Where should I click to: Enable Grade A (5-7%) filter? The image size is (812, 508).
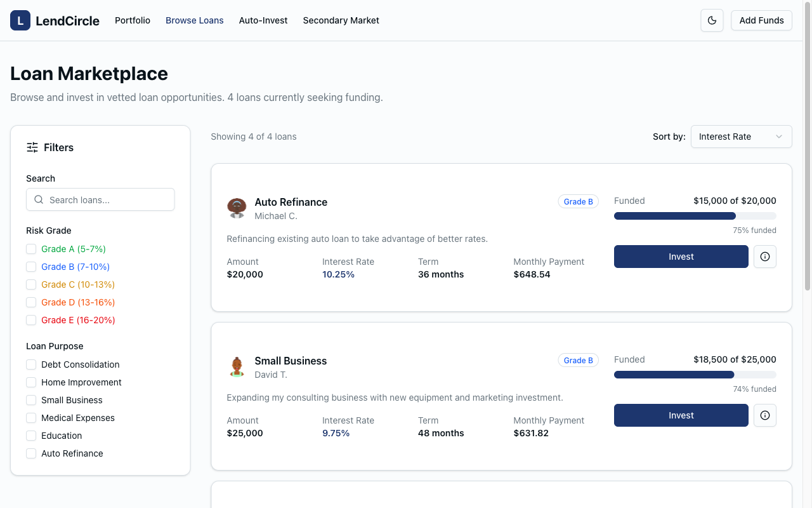31,249
